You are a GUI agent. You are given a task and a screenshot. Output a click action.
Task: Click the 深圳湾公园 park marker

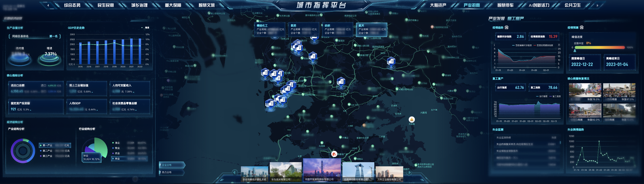303,94
